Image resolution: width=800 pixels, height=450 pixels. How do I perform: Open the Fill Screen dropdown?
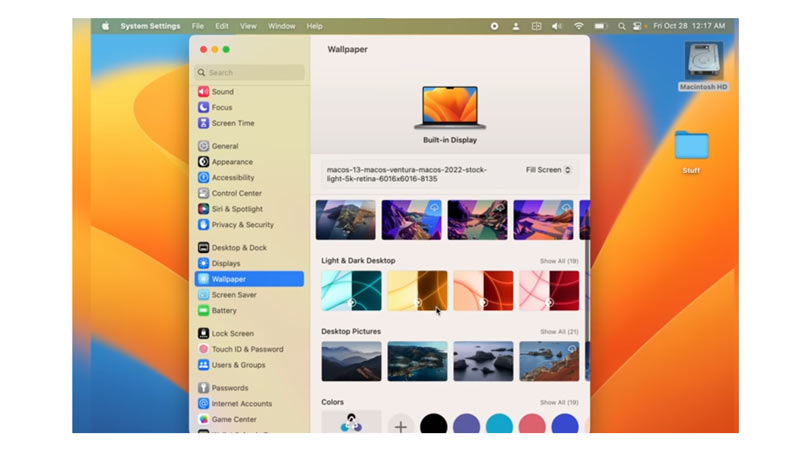[x=548, y=170]
